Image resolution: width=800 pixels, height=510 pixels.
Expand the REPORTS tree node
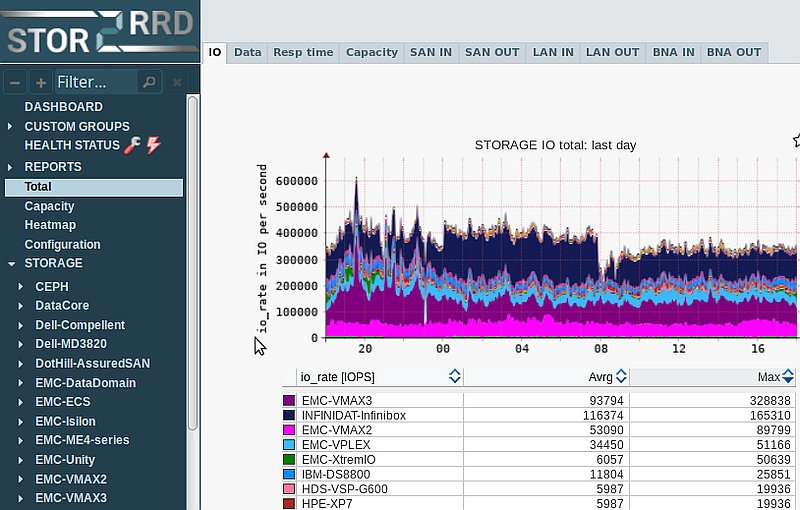(x=11, y=167)
